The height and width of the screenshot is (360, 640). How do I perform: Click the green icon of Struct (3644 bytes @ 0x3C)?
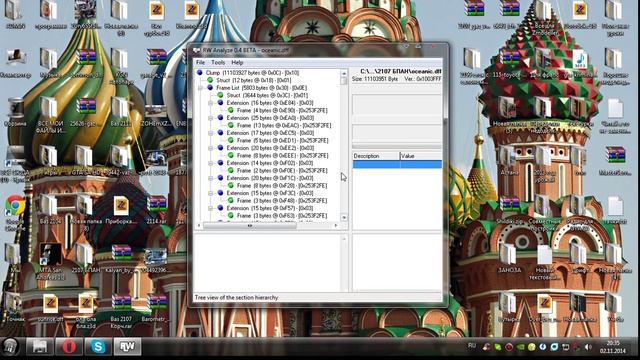click(x=220, y=95)
